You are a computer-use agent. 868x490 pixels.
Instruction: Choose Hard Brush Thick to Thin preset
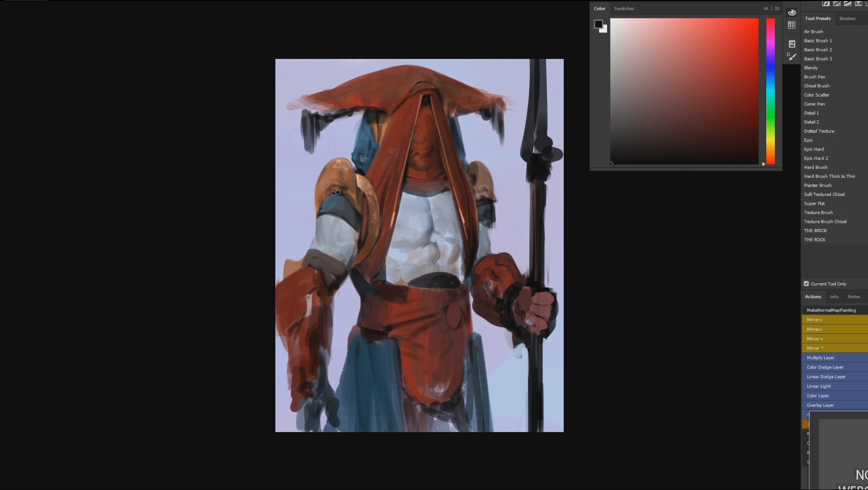(835, 176)
